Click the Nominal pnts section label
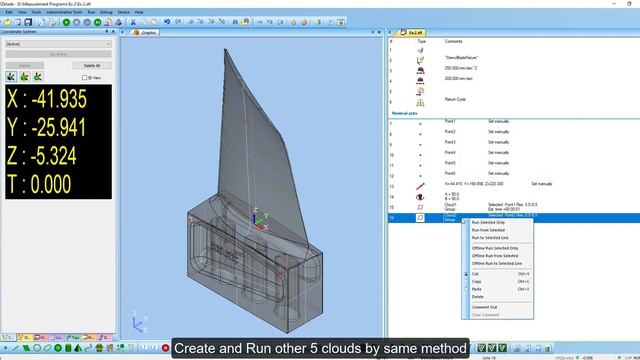 point(404,113)
